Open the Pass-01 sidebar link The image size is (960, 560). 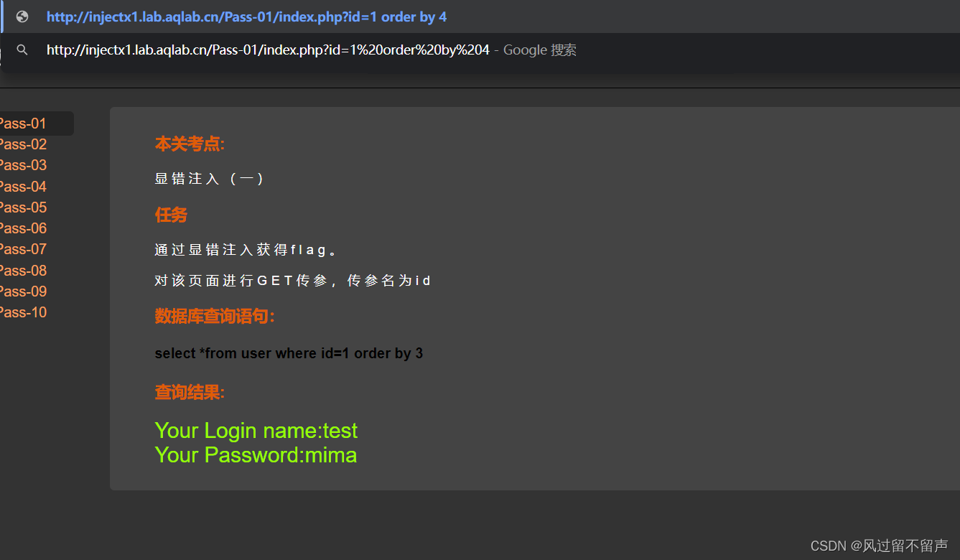pyautogui.click(x=23, y=123)
